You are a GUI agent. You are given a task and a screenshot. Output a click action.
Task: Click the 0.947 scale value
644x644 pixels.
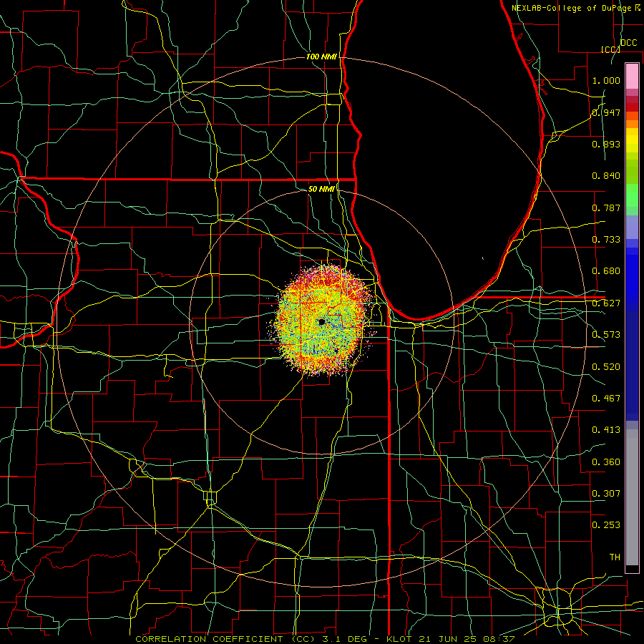point(606,112)
